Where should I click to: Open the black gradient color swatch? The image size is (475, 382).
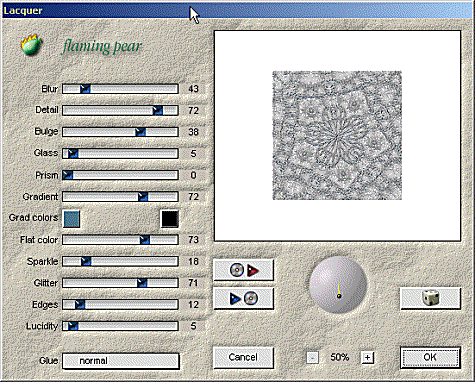click(x=170, y=219)
